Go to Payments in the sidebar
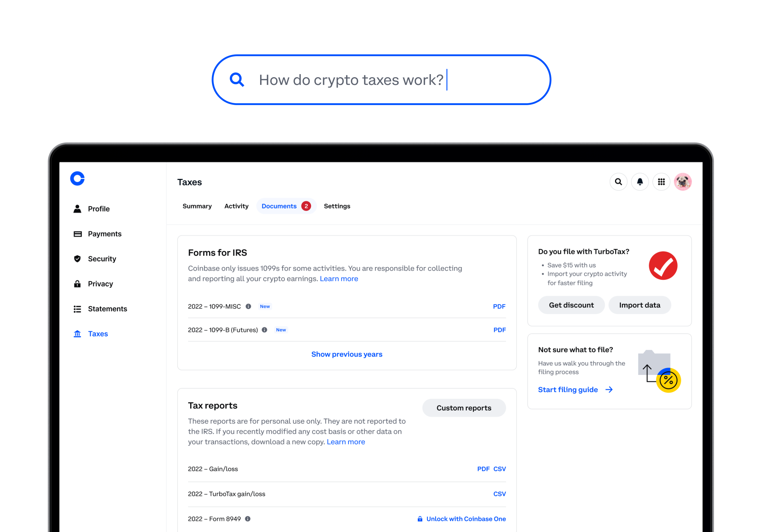Image resolution: width=762 pixels, height=532 pixels. click(104, 234)
